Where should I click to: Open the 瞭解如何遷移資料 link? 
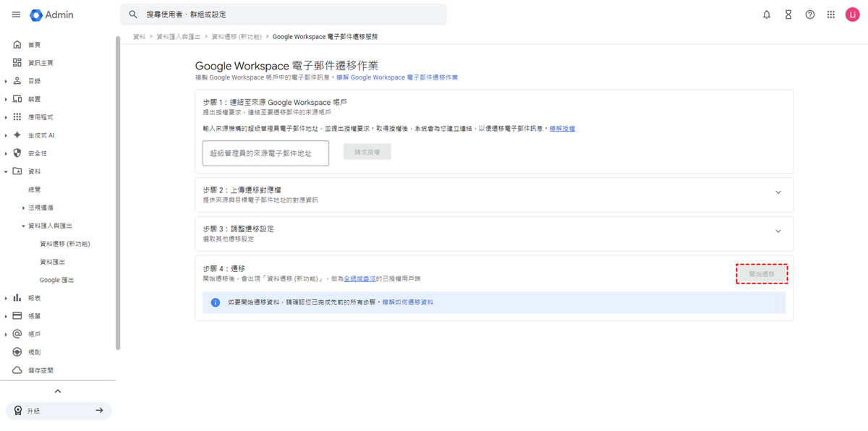click(x=408, y=302)
